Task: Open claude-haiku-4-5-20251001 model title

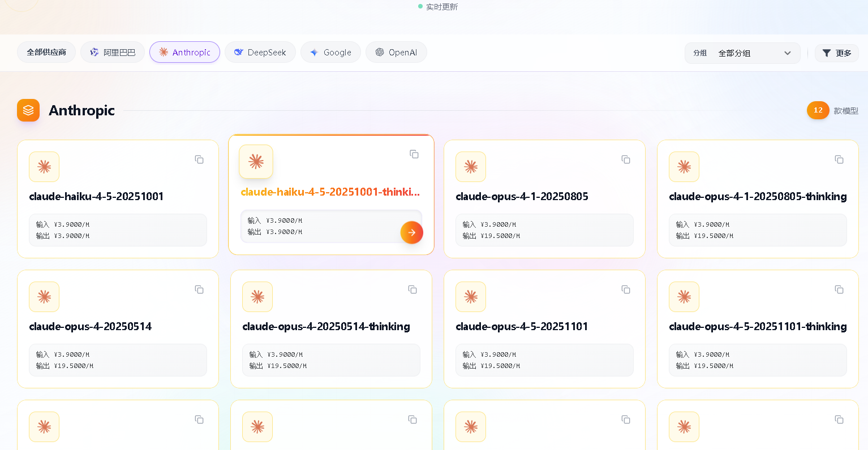Action: click(96, 196)
